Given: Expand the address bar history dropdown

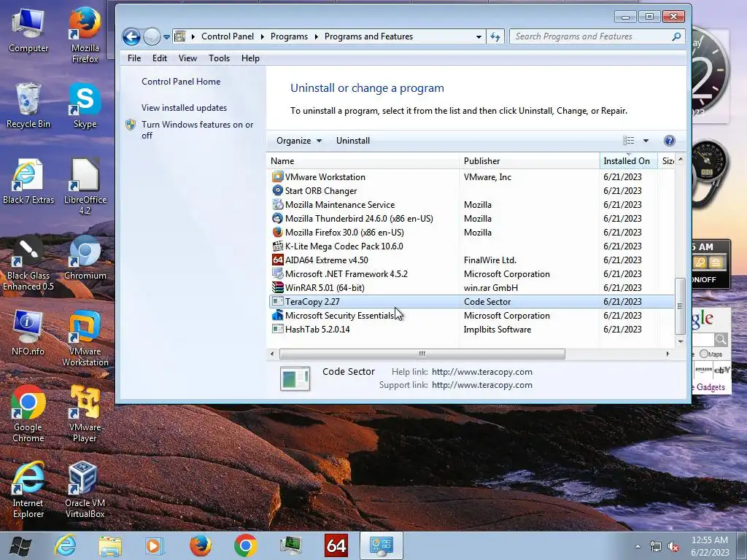Looking at the screenshot, I should [479, 36].
